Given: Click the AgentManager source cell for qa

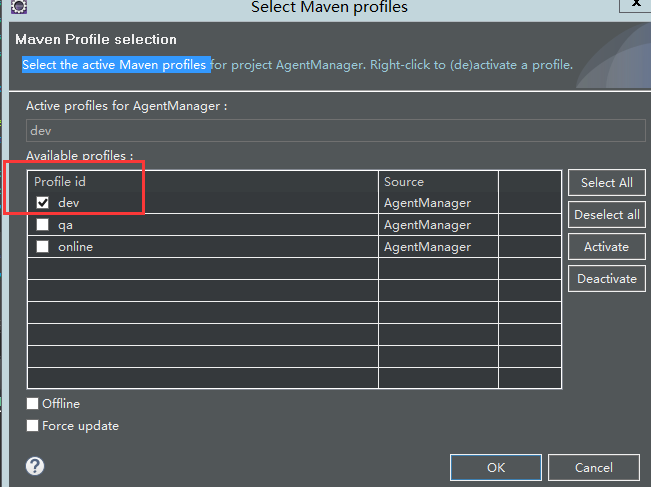Looking at the screenshot, I should 427,225.
